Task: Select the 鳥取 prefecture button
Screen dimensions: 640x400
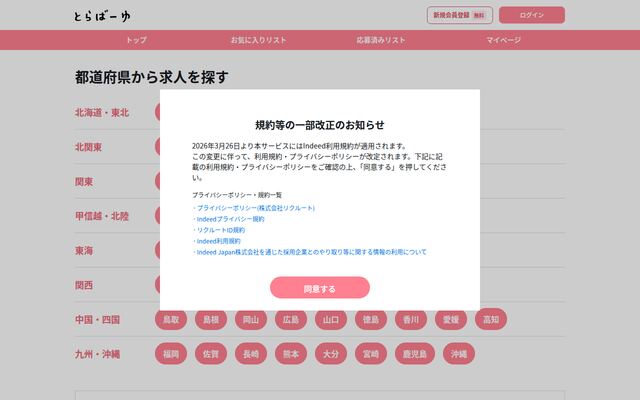Action: click(x=171, y=319)
